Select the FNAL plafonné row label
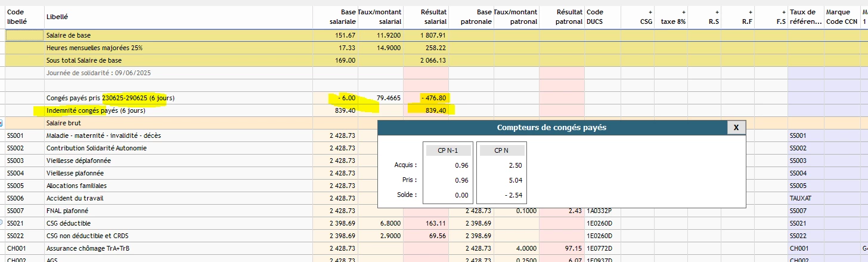 (x=67, y=211)
